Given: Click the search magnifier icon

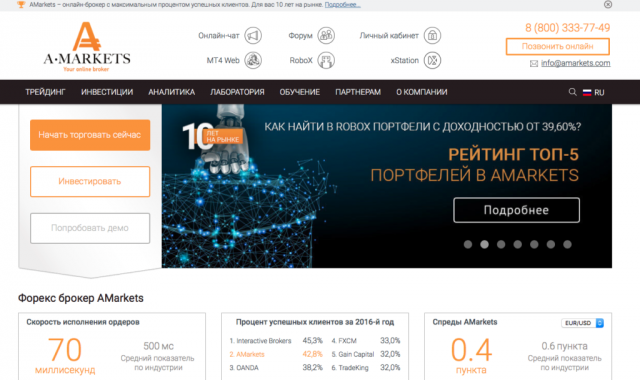Looking at the screenshot, I should [x=573, y=92].
